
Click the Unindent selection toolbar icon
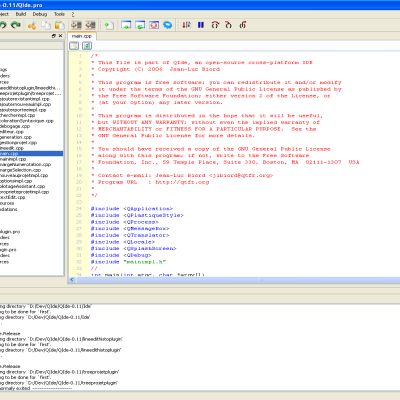coord(90,25)
